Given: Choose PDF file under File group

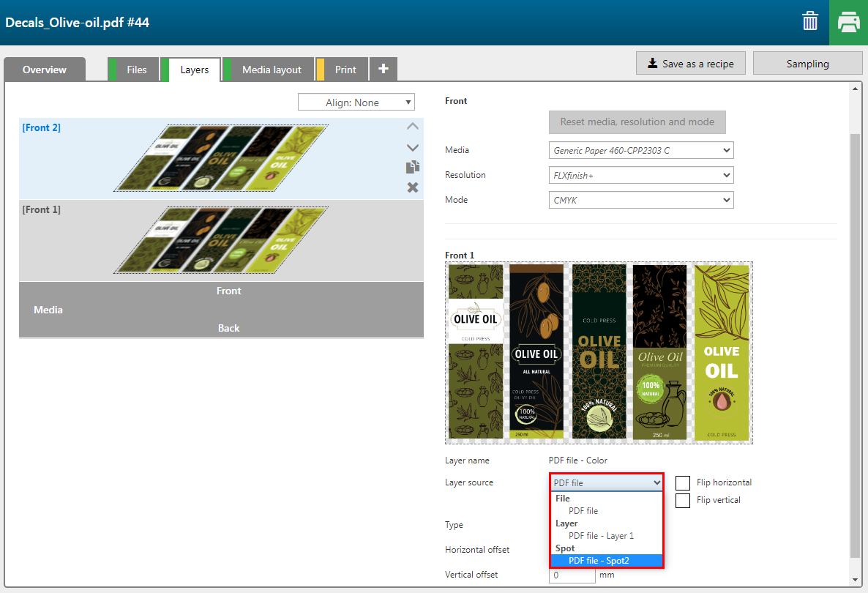Looking at the screenshot, I should 583,510.
